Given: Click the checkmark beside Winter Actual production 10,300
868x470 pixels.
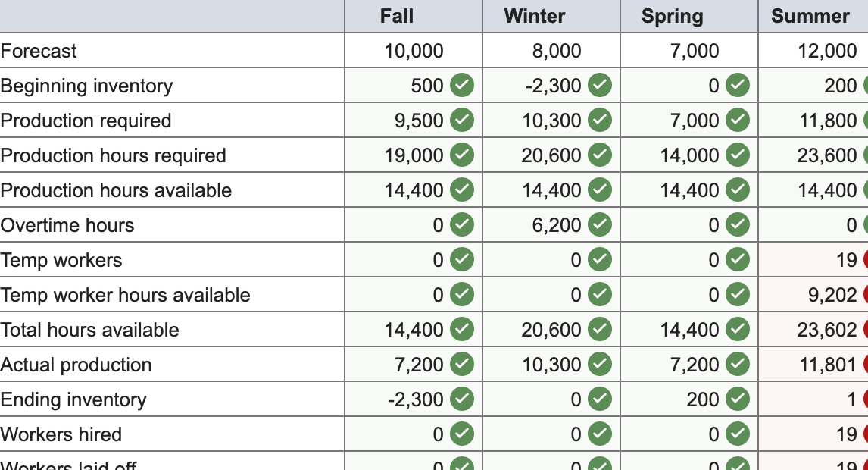Looking at the screenshot, I should [x=598, y=365].
